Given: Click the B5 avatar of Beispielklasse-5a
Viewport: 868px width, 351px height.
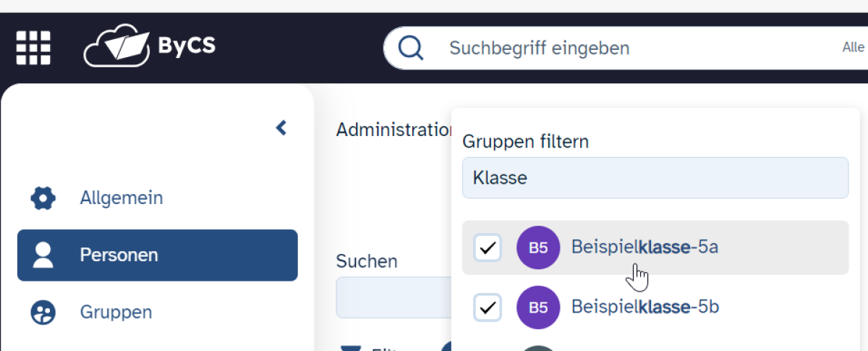Looking at the screenshot, I should 538,248.
